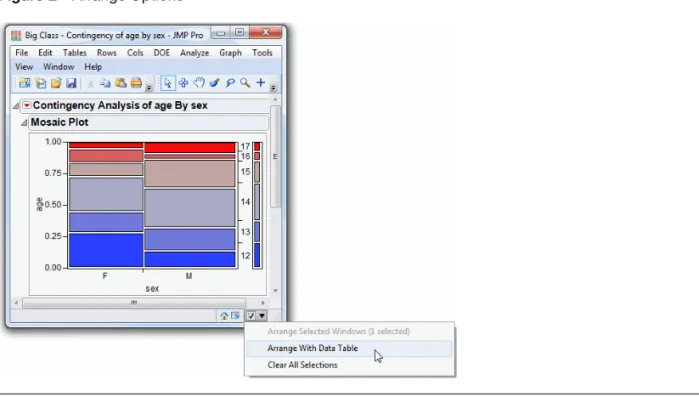Click the scroll right arrow

pos(263,303)
